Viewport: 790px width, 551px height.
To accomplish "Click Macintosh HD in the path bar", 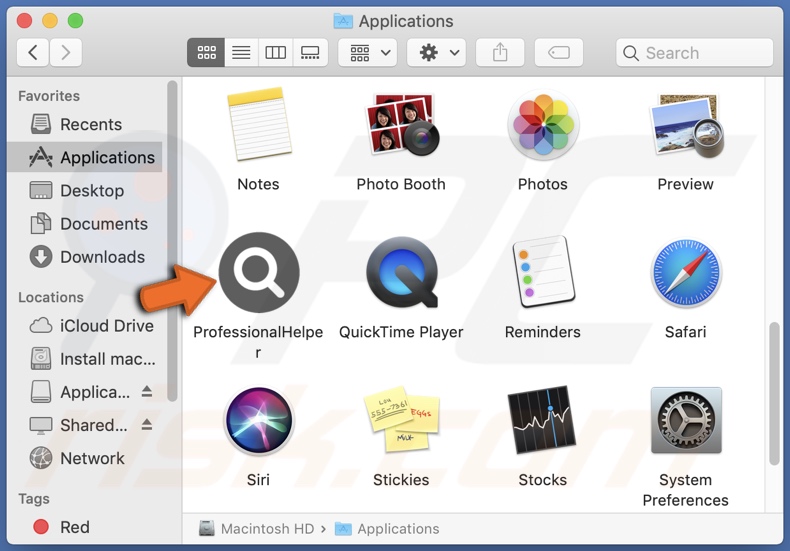I will (256, 529).
